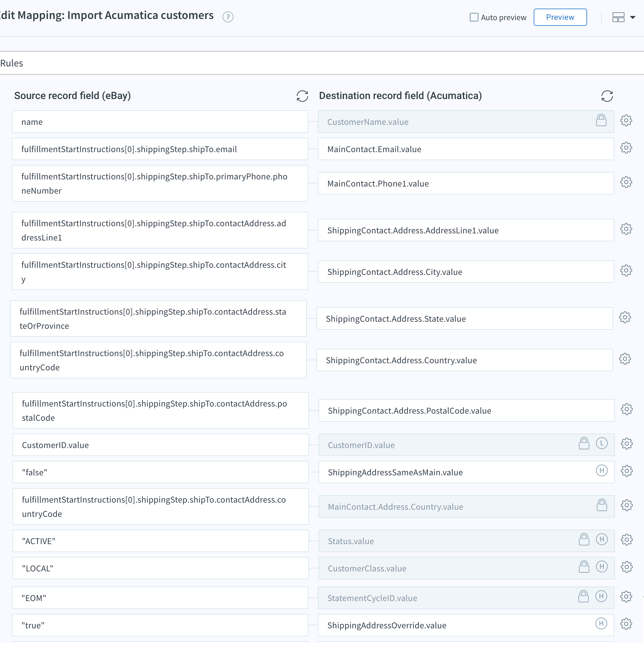Click lookup L icon on CustomerID.value
Screen dimensions: 644x647
tap(602, 443)
